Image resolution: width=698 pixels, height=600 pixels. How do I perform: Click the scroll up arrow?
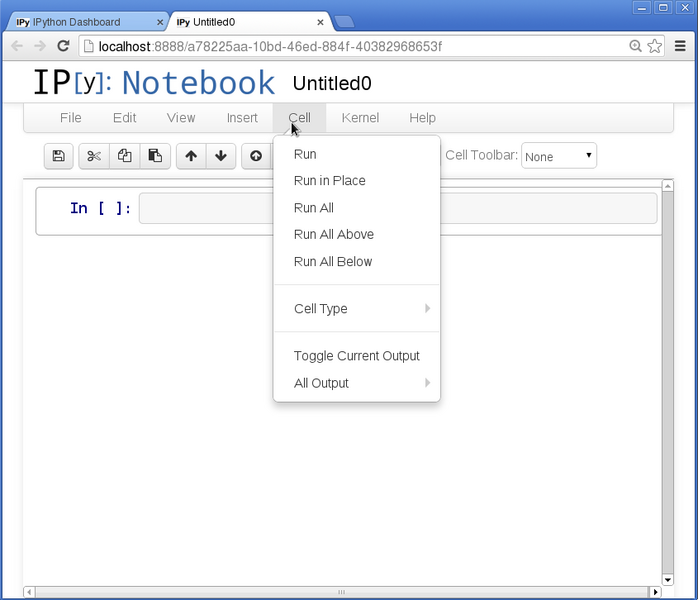[x=667, y=186]
